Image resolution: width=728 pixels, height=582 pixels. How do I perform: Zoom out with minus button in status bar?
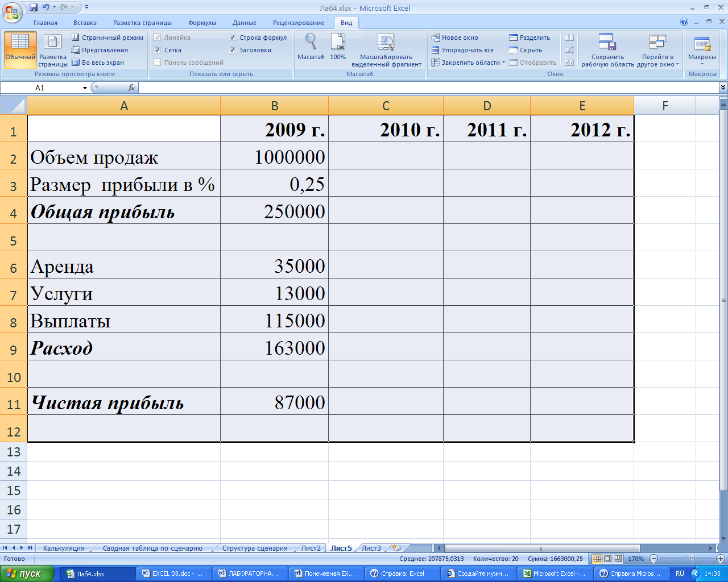[x=653, y=559]
